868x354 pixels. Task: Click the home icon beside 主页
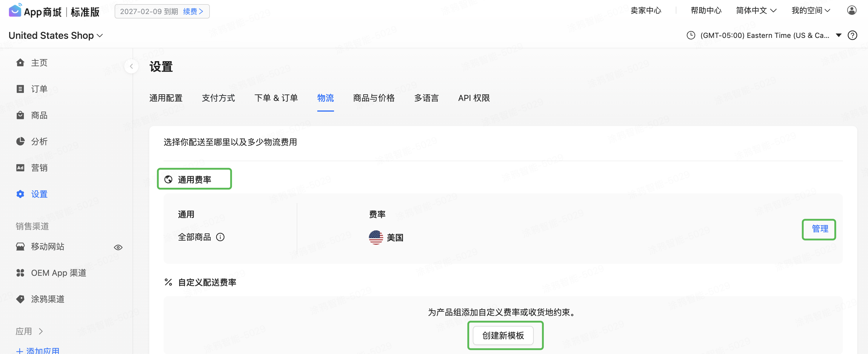[20, 63]
